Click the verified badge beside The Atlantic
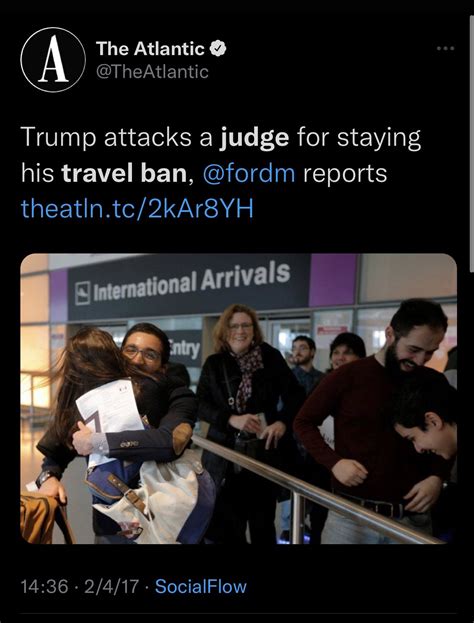The width and height of the screenshot is (474, 623). [218, 48]
